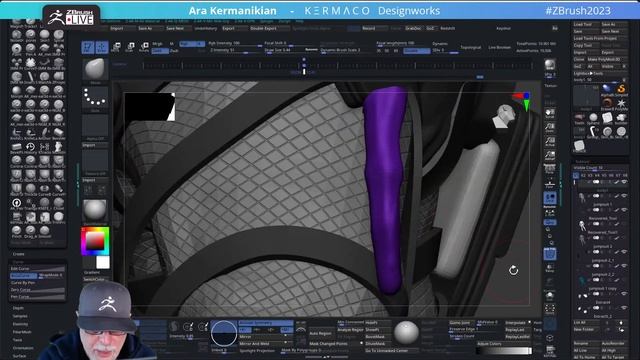Image resolution: width=640 pixels, height=360 pixels.
Task: Select the Teeth tool thumbnail
Action: [579, 118]
